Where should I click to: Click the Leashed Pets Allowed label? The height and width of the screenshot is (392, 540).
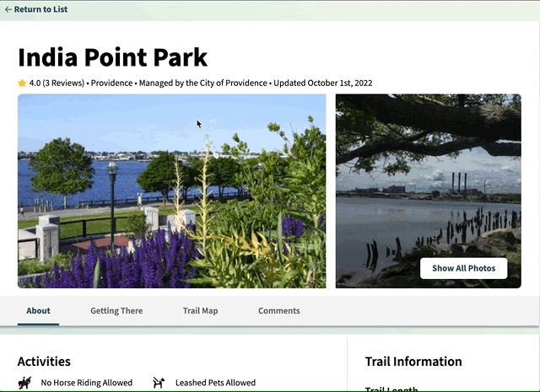pyautogui.click(x=215, y=383)
